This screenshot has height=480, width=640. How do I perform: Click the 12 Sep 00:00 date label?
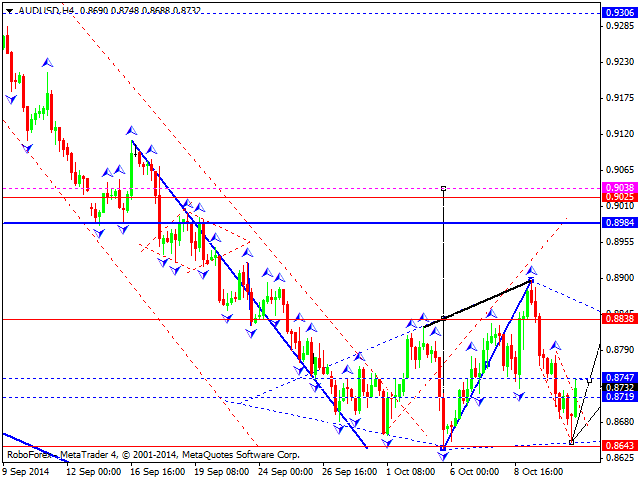pos(93,472)
